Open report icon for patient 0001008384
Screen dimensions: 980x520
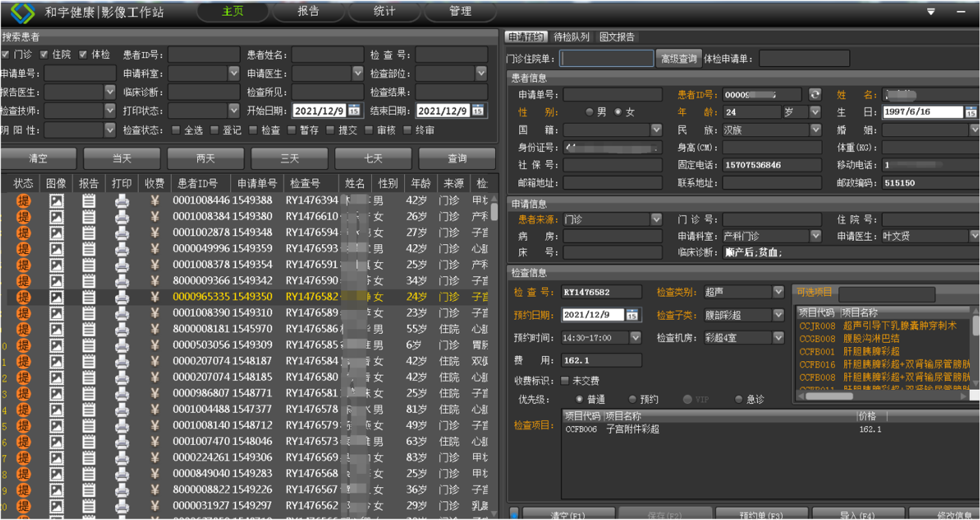pyautogui.click(x=89, y=216)
